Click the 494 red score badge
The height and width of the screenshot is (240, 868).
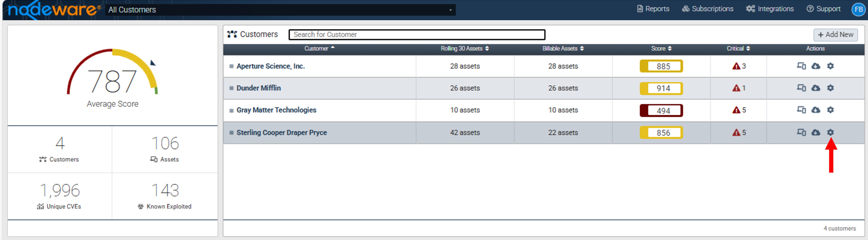click(661, 110)
